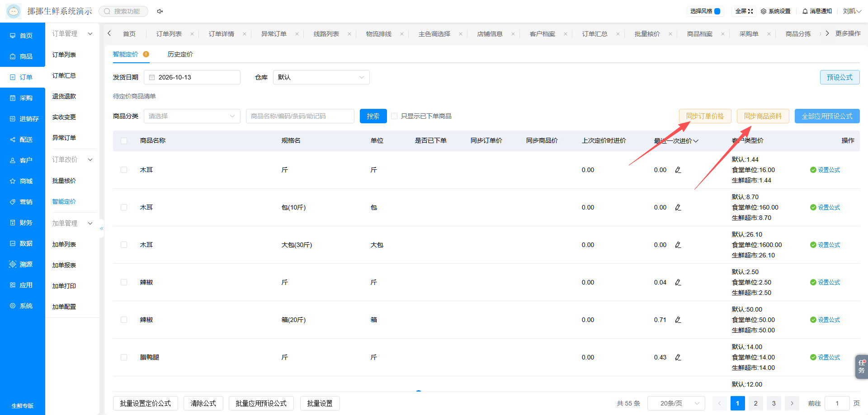Click the 搜索 button
Screen dimensions: 868x415
(373, 116)
